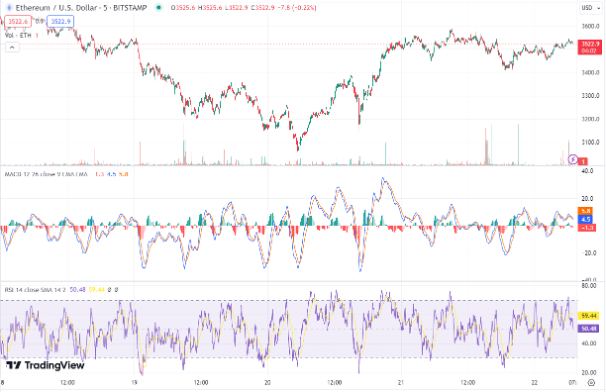Click the RSI 14 close SMA legend
The width and height of the screenshot is (606, 392).
tap(35, 290)
